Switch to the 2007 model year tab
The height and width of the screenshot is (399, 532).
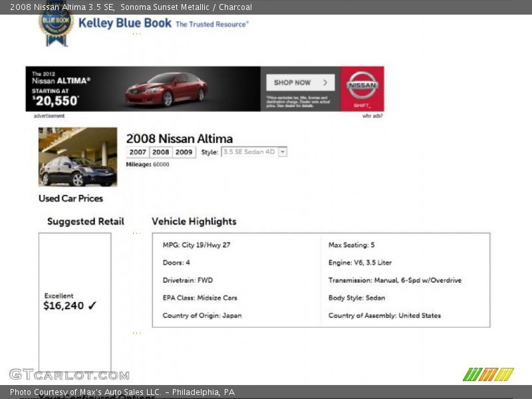[x=138, y=152]
